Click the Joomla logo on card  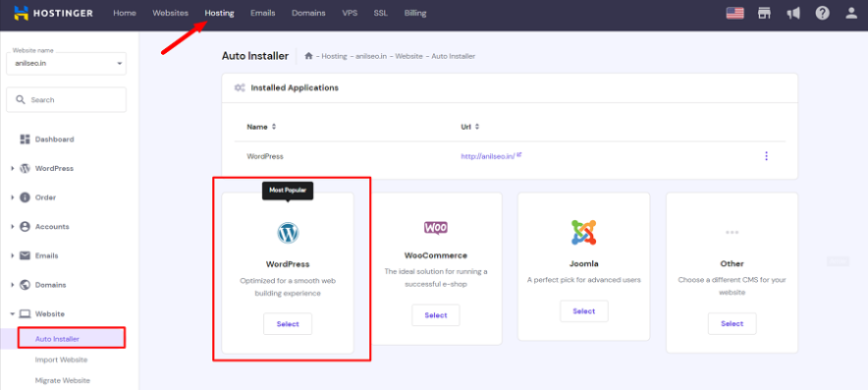click(x=583, y=233)
